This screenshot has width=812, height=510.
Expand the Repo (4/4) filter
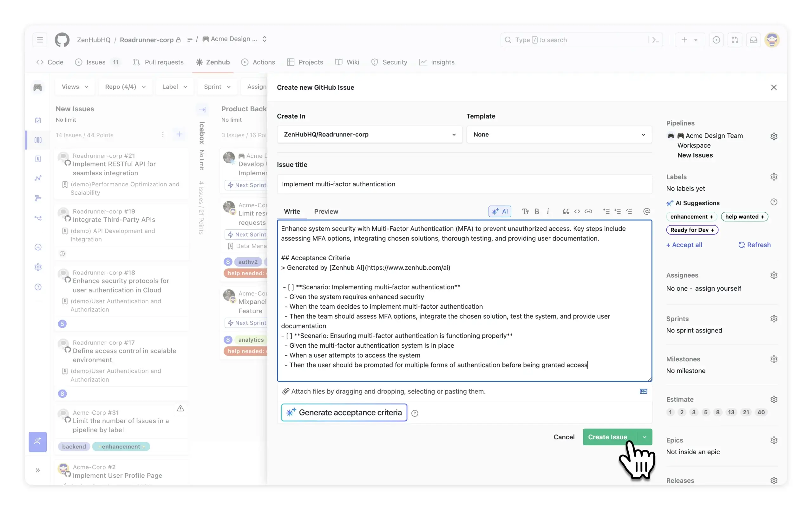(x=125, y=87)
